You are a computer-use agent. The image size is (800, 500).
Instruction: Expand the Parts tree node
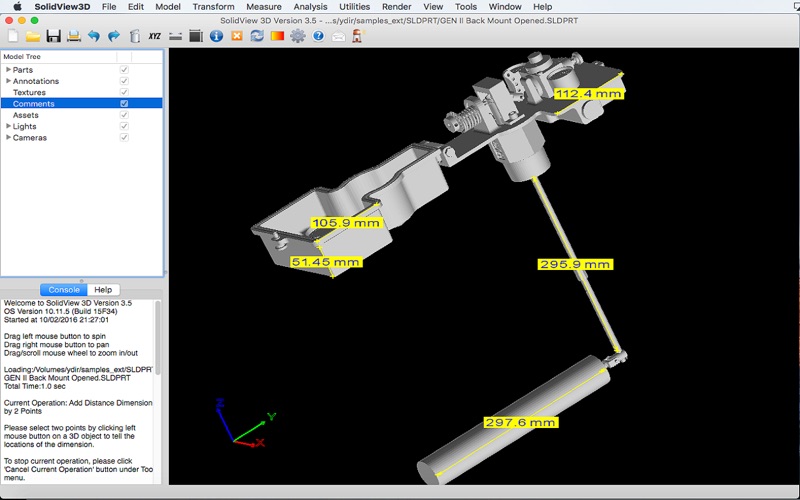pos(8,70)
